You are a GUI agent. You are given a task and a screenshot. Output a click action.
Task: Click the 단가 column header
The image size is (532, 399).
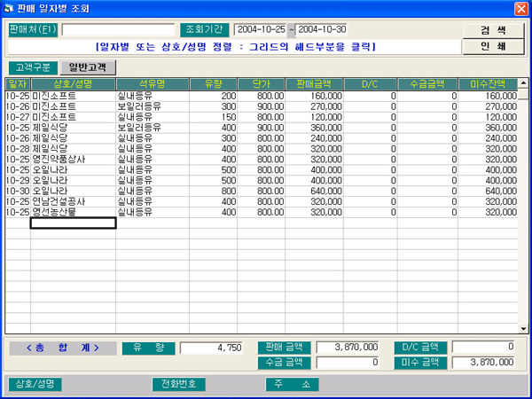tap(261, 84)
